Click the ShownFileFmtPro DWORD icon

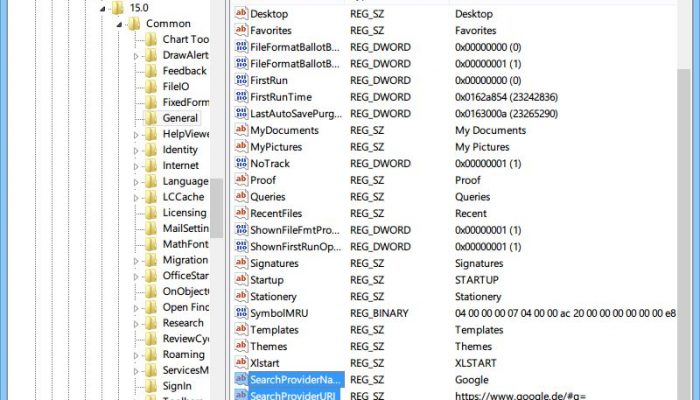pos(241,229)
